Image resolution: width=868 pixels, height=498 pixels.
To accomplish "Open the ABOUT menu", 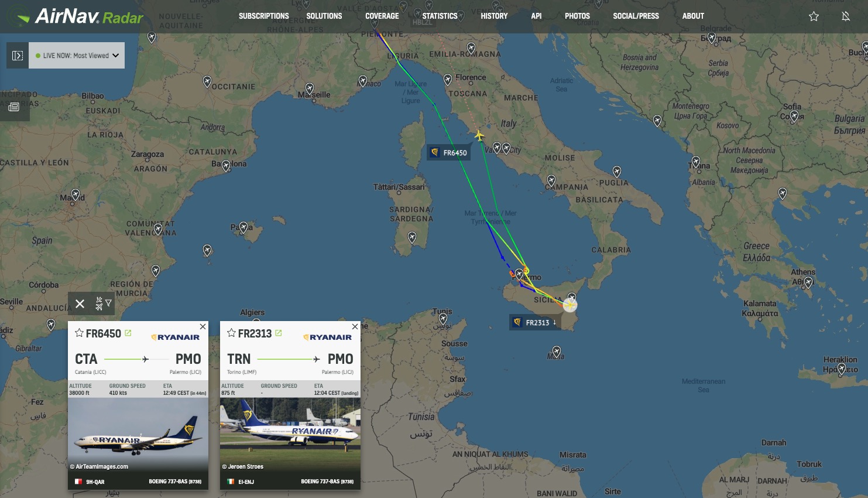I will 693,16.
